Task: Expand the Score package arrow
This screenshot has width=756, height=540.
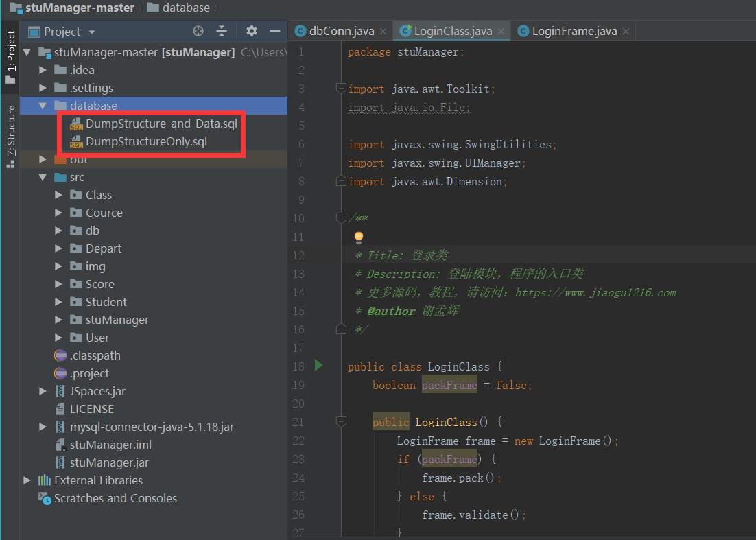Action: (58, 284)
